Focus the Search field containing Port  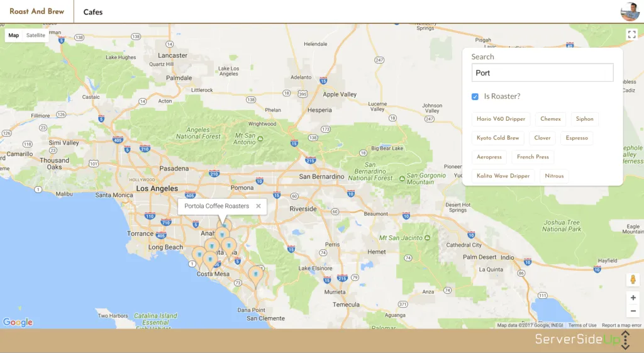click(542, 73)
